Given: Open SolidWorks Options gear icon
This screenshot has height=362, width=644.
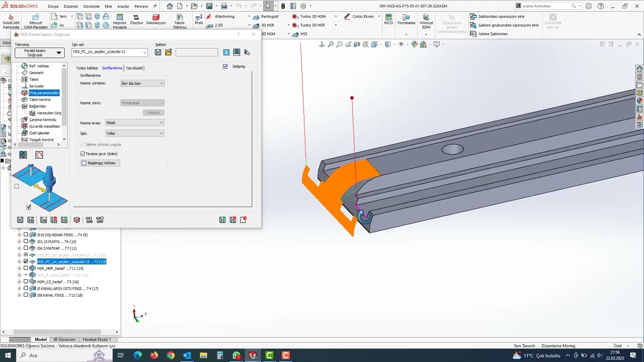Looking at the screenshot, I should point(303,6).
